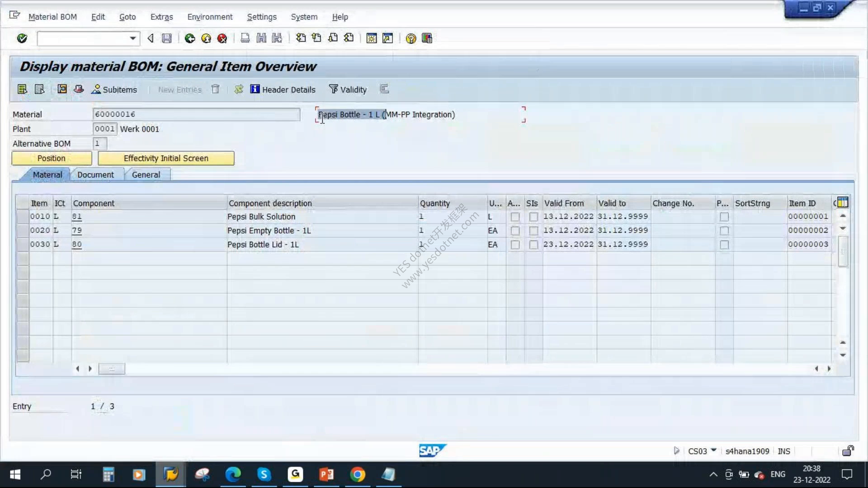Toggle P... checkbox for Item ID 00000001

tap(724, 217)
